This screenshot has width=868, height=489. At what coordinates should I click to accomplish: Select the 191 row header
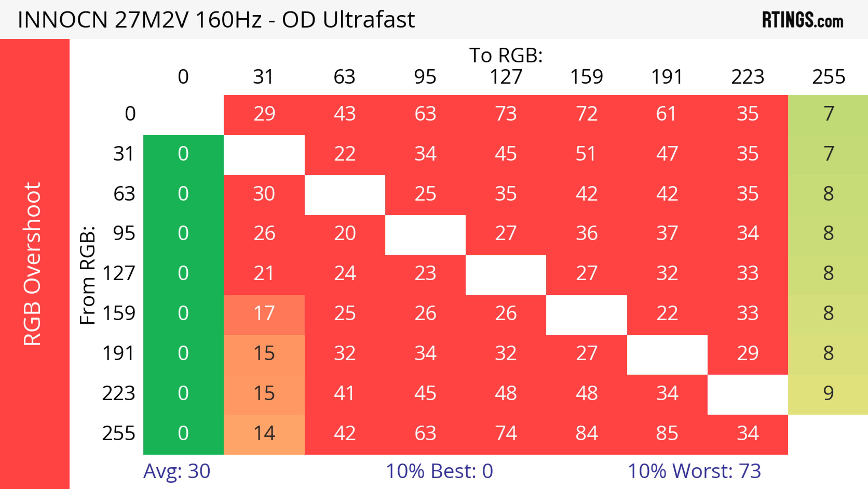118,353
